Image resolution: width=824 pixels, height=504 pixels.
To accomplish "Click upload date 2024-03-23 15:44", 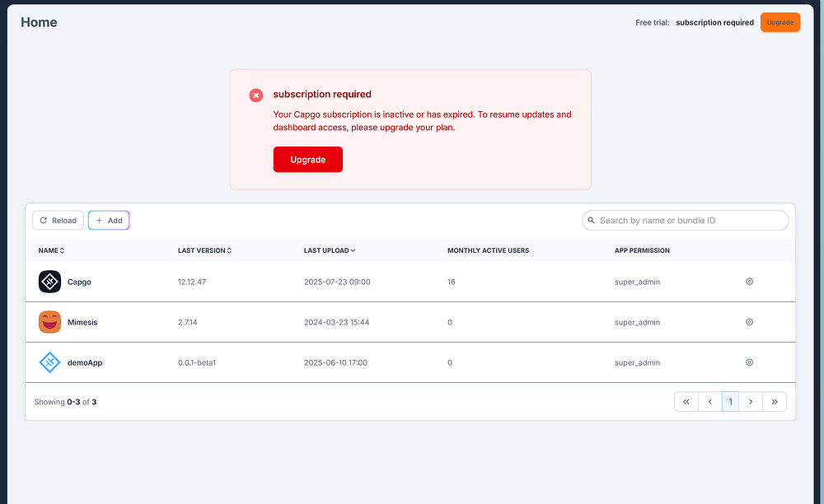I will click(336, 322).
